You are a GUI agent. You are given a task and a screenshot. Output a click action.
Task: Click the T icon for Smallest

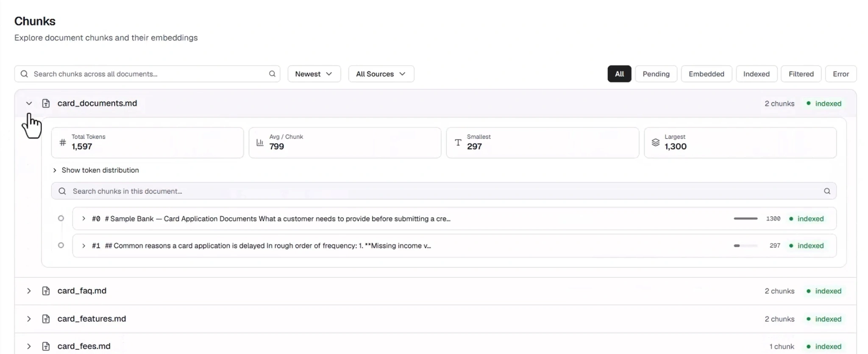[x=458, y=142]
